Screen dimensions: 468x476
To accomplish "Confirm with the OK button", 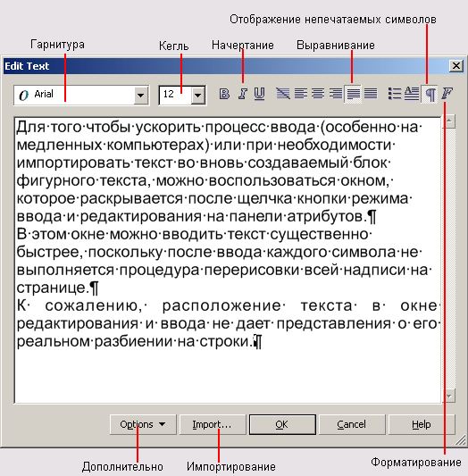I will [x=282, y=424].
